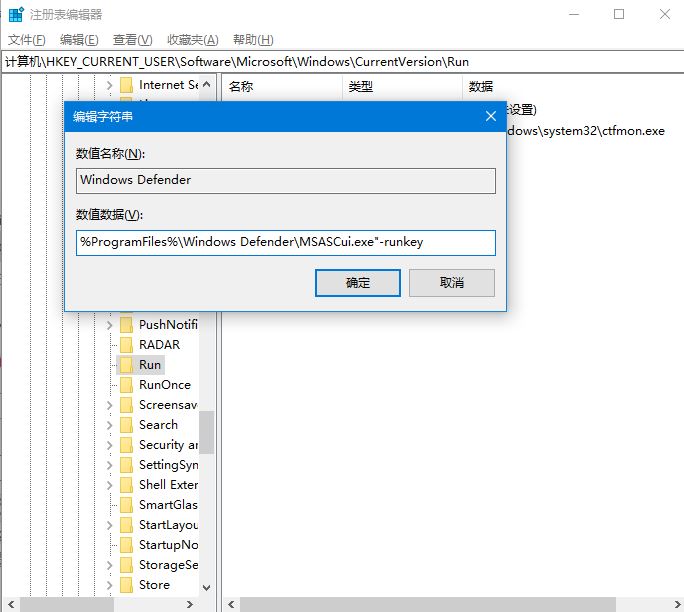This screenshot has width=684, height=612.
Task: Click the StorageSe folder icon
Action: 127,565
